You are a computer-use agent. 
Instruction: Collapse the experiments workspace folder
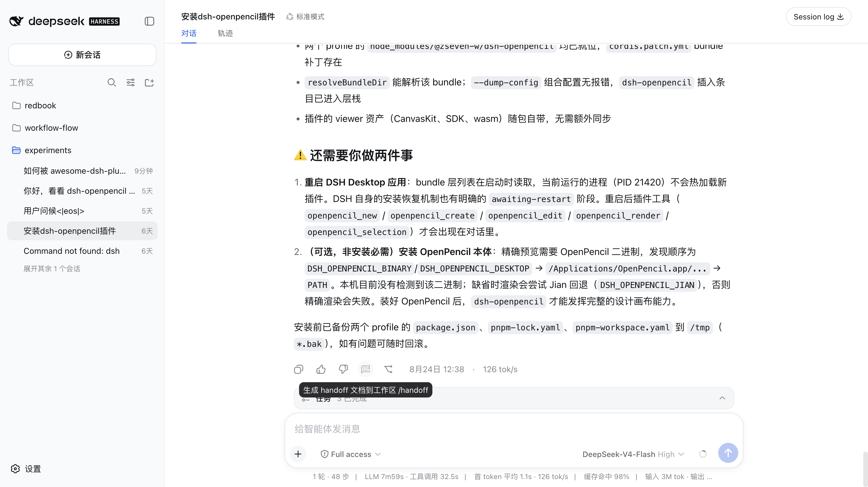tap(82, 150)
